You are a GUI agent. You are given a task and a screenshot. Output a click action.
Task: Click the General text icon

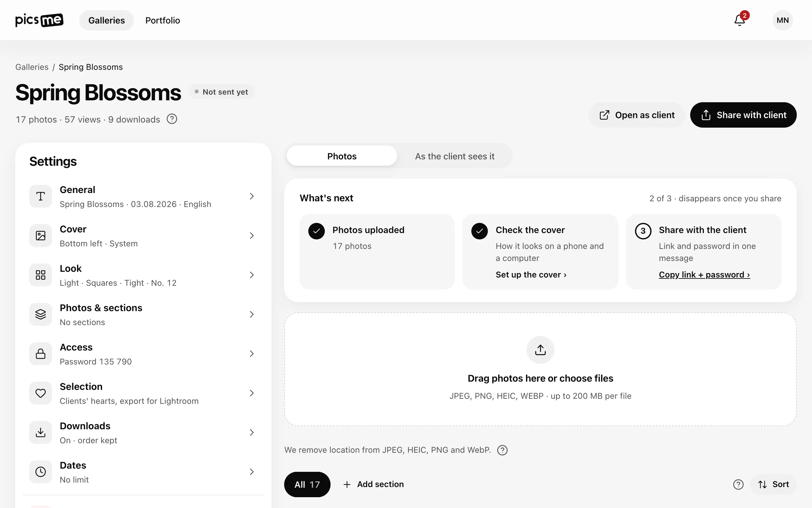(41, 196)
